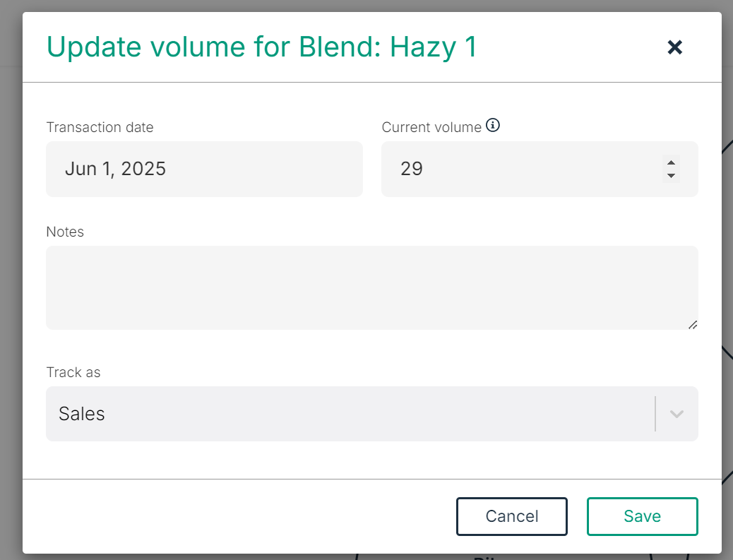The height and width of the screenshot is (560, 733).
Task: Save the updated blend volume
Action: [643, 516]
